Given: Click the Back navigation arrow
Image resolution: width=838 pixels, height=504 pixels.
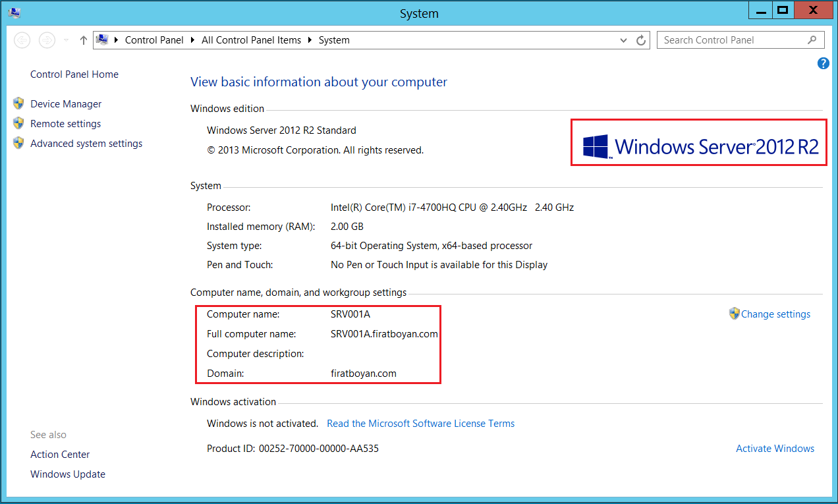Looking at the screenshot, I should (22, 40).
